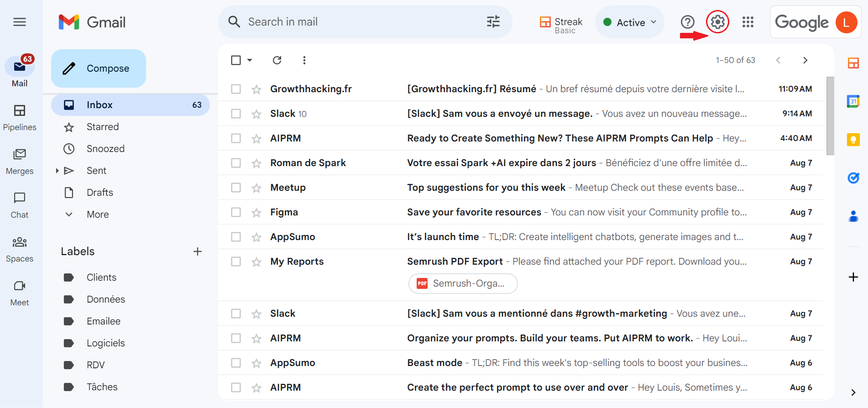This screenshot has width=868, height=408.
Task: Show search options filter icon
Action: pyautogui.click(x=493, y=22)
